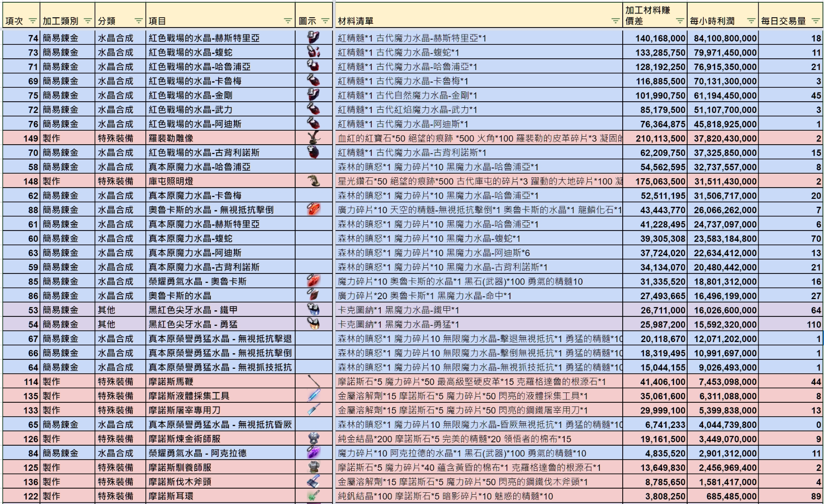Select cell 真本原魔力水晶-蝮蛇
This screenshot has height=504, width=824.
220,238
